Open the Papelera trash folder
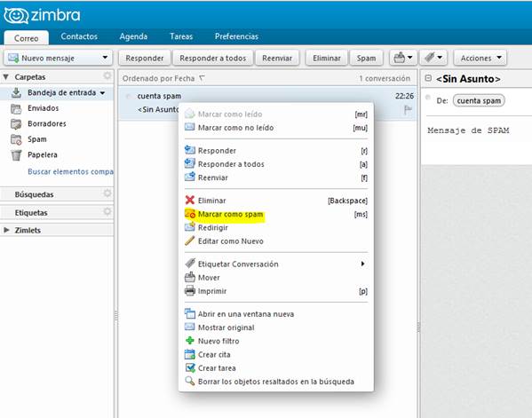This screenshot has width=532, height=418. tap(42, 155)
